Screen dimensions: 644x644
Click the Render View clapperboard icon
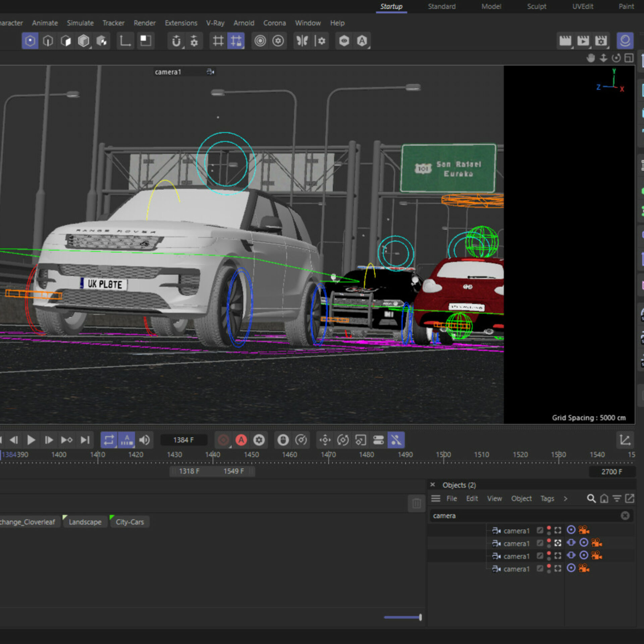pyautogui.click(x=565, y=41)
